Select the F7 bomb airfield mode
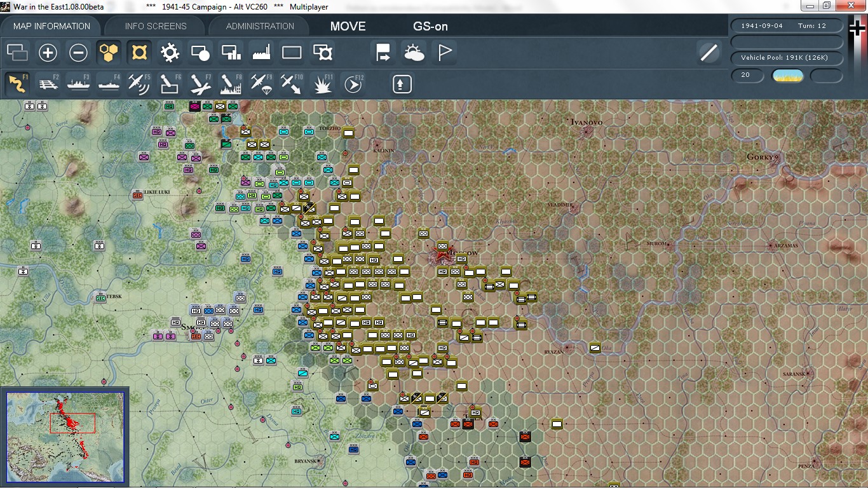This screenshot has height=488, width=868. [200, 84]
